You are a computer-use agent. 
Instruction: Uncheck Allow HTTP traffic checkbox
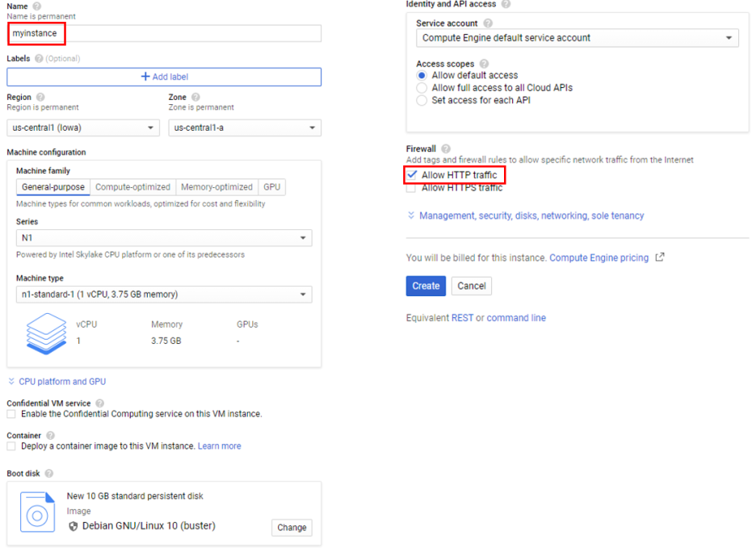tap(411, 174)
